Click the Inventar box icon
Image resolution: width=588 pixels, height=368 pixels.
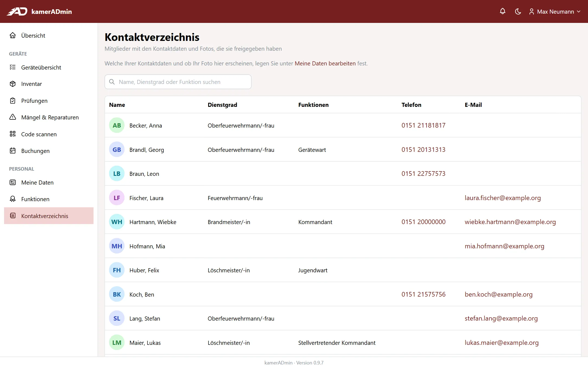coord(13,84)
